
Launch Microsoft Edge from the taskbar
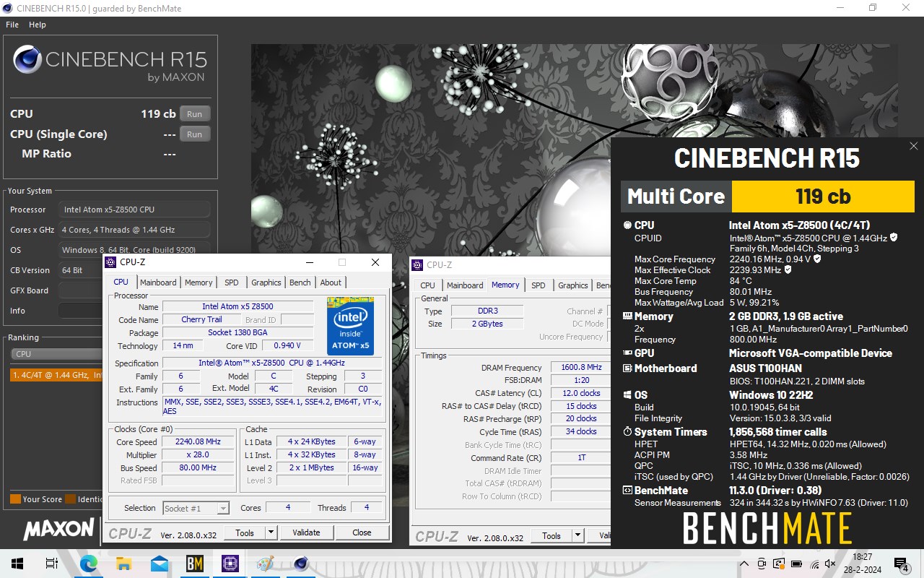coord(88,564)
